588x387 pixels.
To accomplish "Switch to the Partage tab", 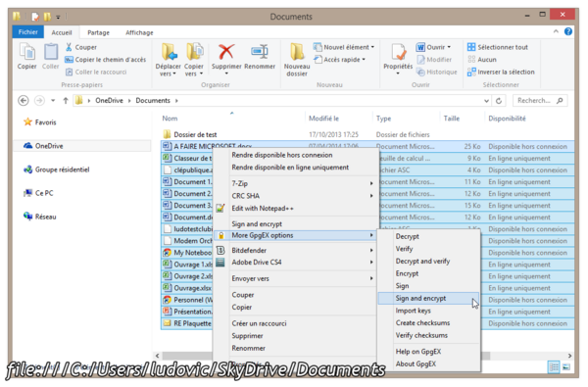I will (x=98, y=32).
